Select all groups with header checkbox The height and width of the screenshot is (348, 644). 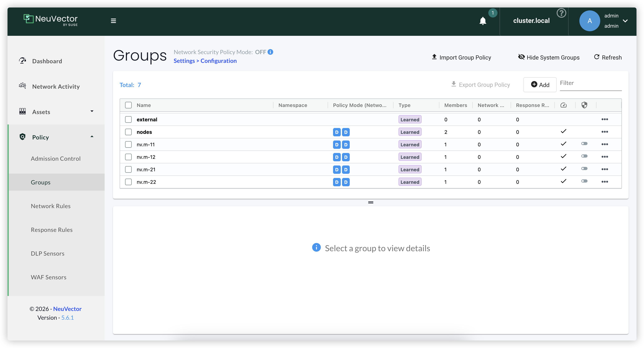click(128, 105)
